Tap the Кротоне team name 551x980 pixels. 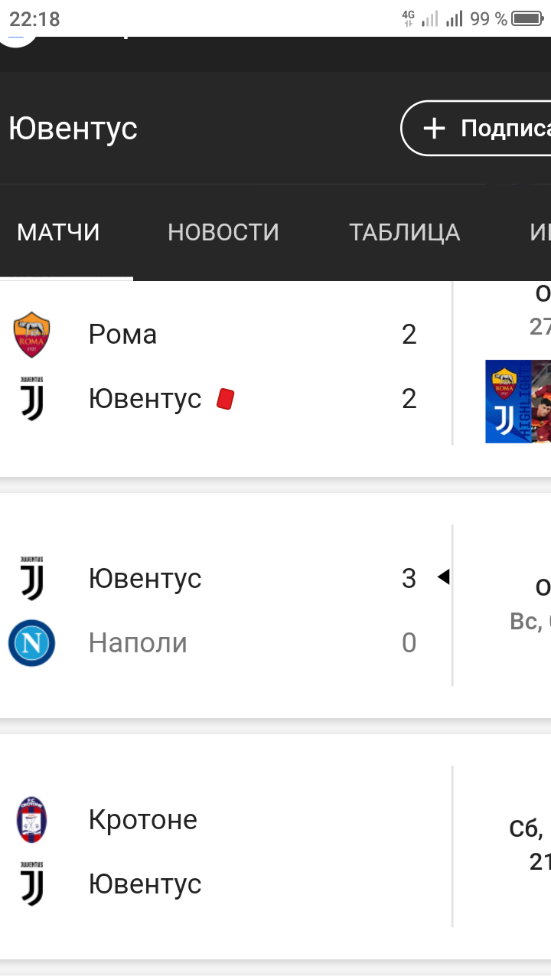(143, 820)
